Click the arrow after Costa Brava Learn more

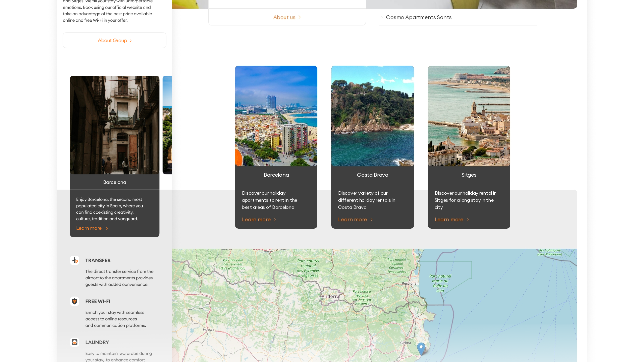pos(371,220)
